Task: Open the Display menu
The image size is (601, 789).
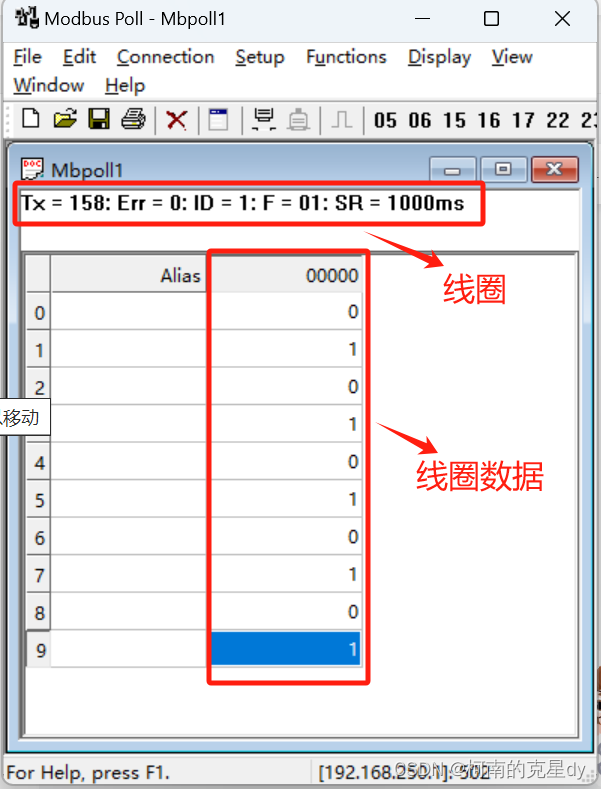Action: 439,57
